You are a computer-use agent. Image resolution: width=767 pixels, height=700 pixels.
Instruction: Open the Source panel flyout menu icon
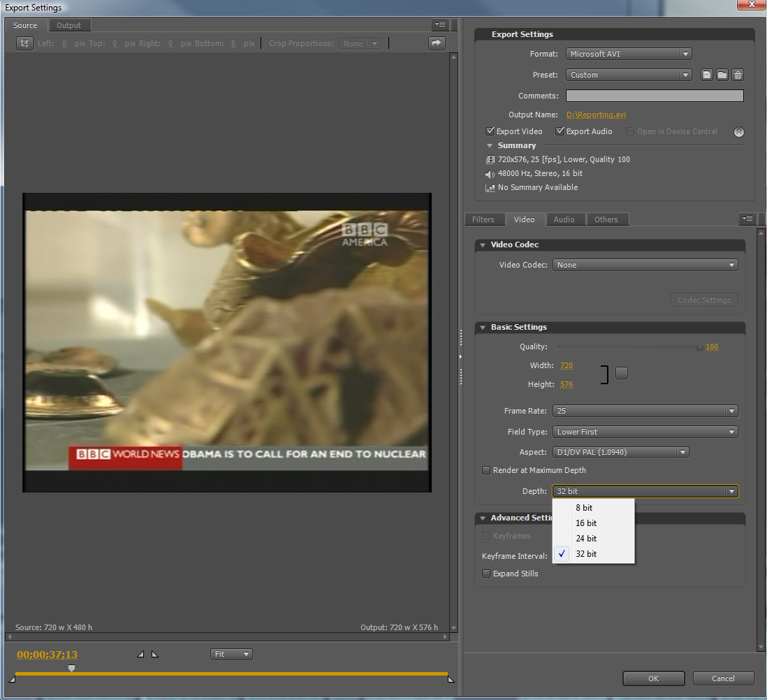(x=440, y=24)
